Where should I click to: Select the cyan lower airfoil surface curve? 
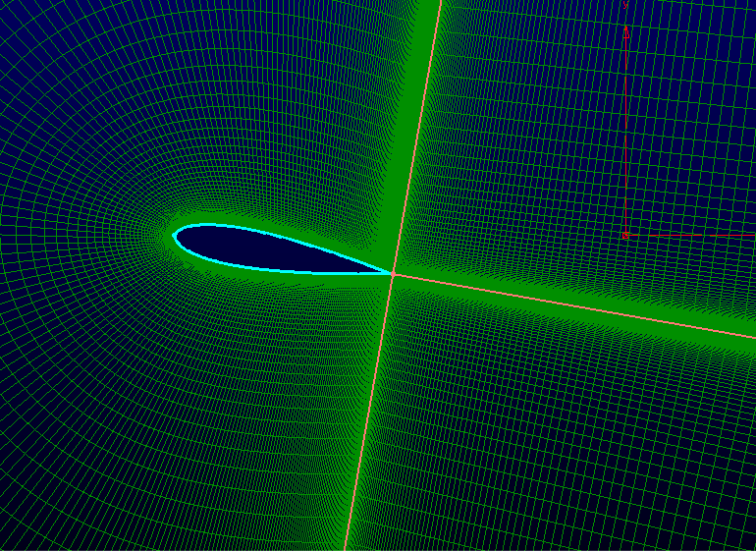[275, 270]
